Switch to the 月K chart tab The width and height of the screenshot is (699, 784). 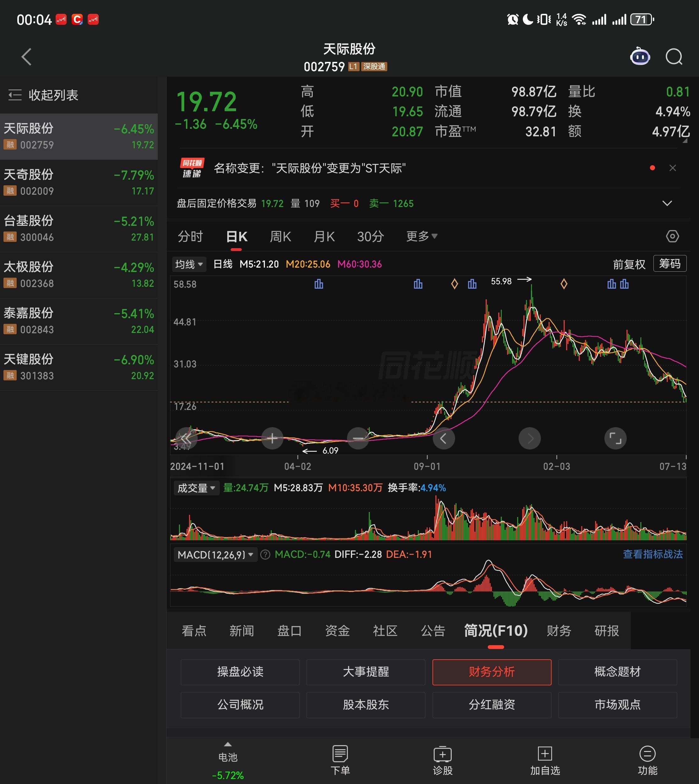pos(324,237)
